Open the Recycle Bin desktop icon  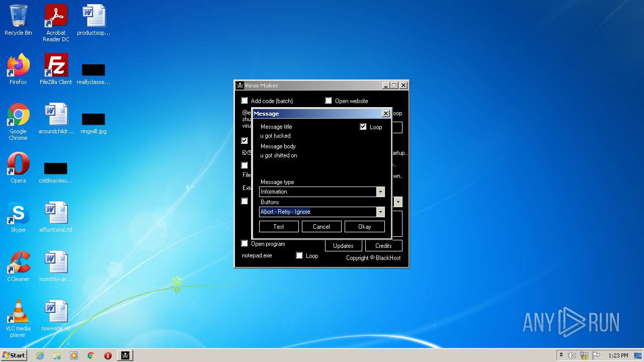click(x=18, y=20)
